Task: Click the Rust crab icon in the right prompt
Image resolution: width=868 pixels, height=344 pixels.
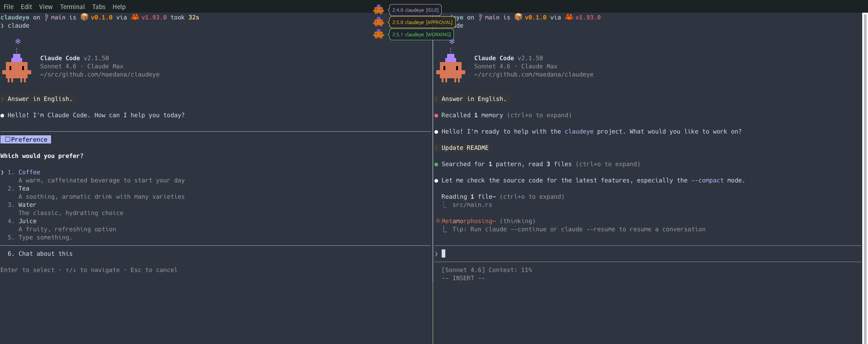Action: point(569,17)
